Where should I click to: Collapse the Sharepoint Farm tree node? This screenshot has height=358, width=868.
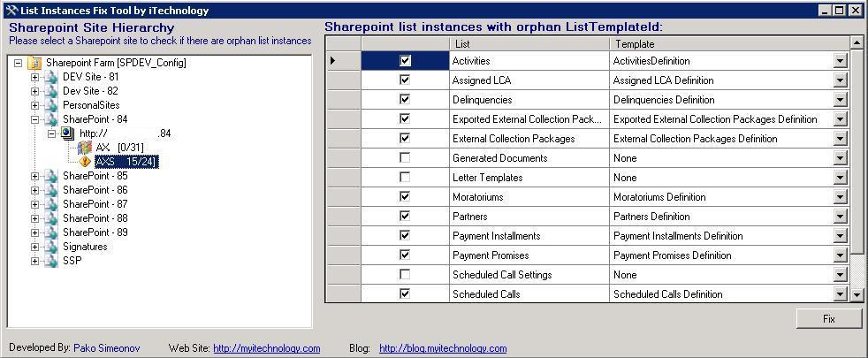[x=18, y=63]
